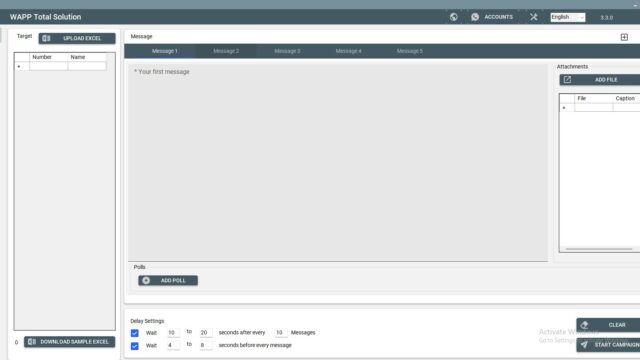640x360 pixels.
Task: Switch to Message 2 tab
Action: coord(226,51)
